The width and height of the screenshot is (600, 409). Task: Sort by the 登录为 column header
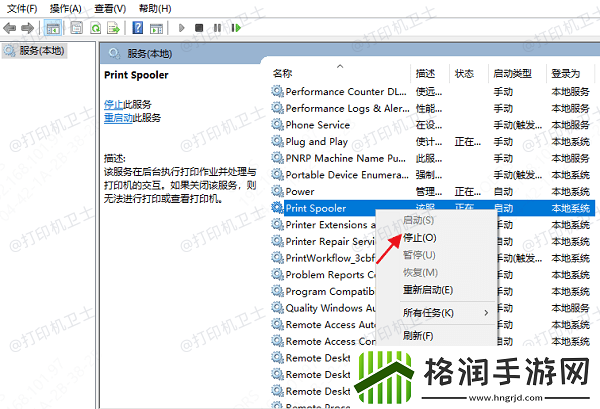click(566, 73)
